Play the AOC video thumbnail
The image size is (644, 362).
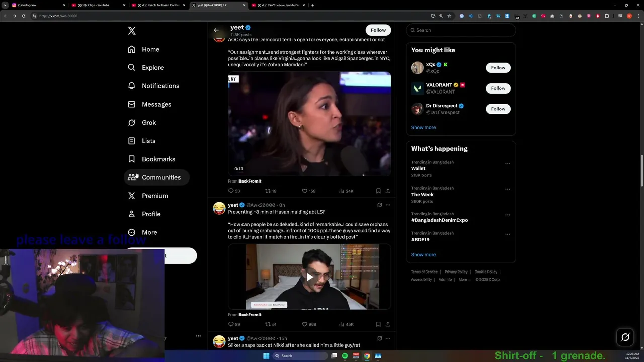coord(309,124)
